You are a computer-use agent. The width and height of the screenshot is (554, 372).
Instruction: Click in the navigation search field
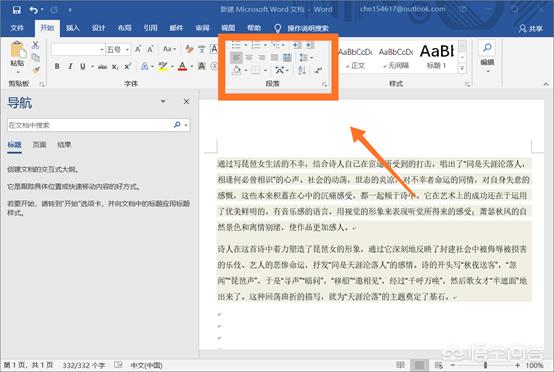(90, 125)
